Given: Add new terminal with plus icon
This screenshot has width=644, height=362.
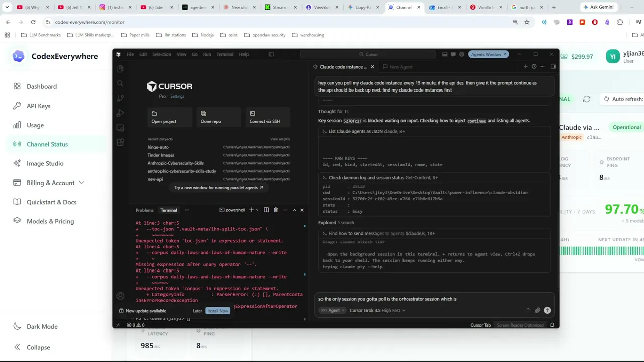Looking at the screenshot, I should click(x=251, y=210).
